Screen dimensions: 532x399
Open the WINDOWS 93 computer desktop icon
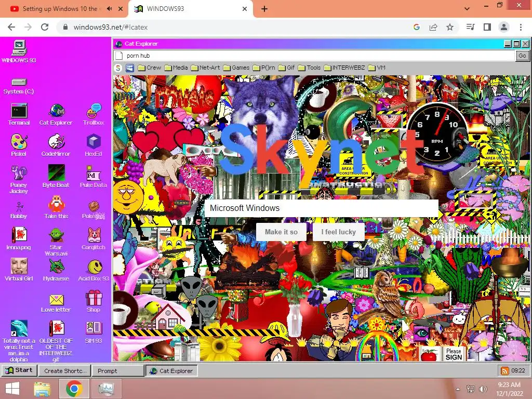(x=19, y=51)
